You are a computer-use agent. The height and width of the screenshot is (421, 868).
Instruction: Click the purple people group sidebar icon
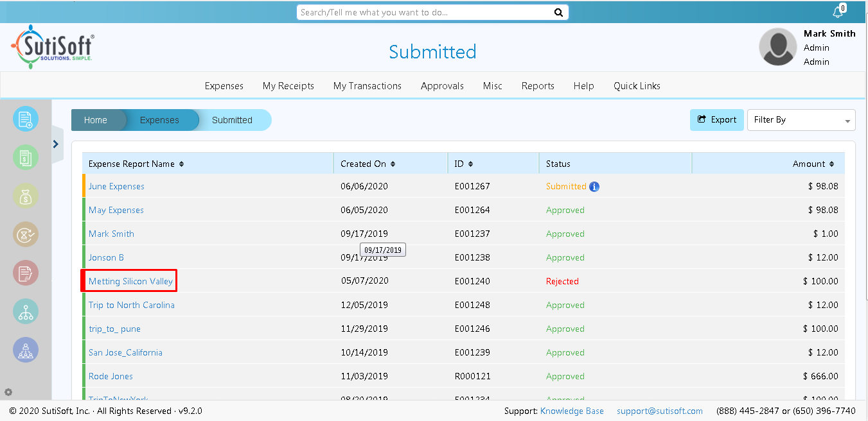click(26, 350)
